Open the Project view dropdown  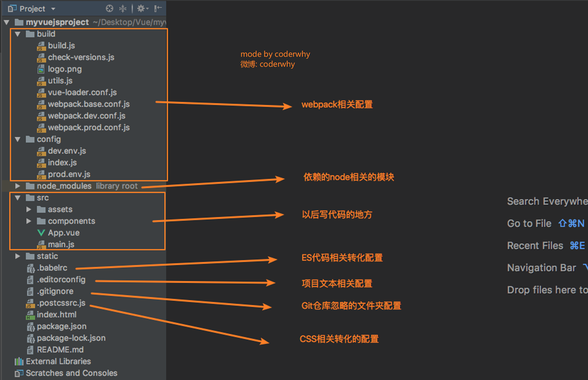(x=53, y=8)
